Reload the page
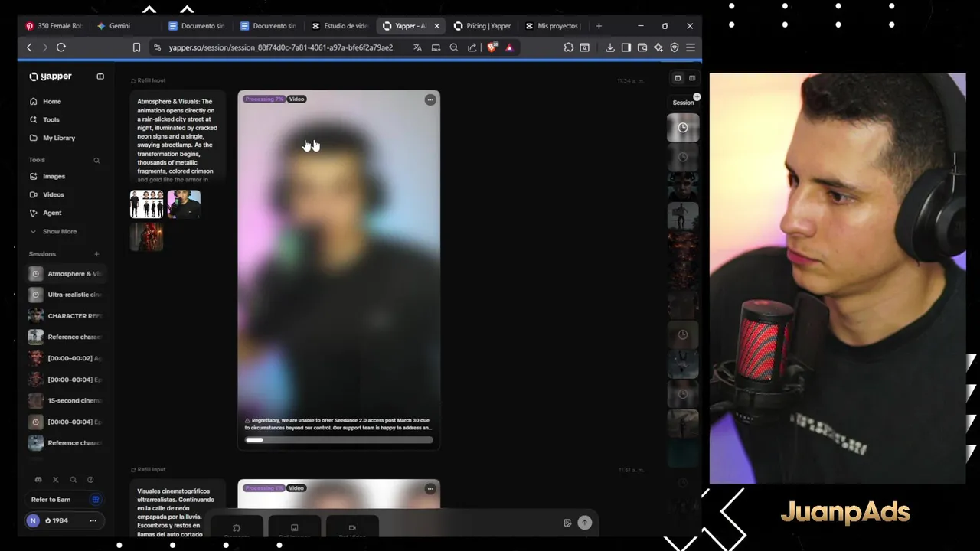The width and height of the screenshot is (980, 551). [x=61, y=47]
